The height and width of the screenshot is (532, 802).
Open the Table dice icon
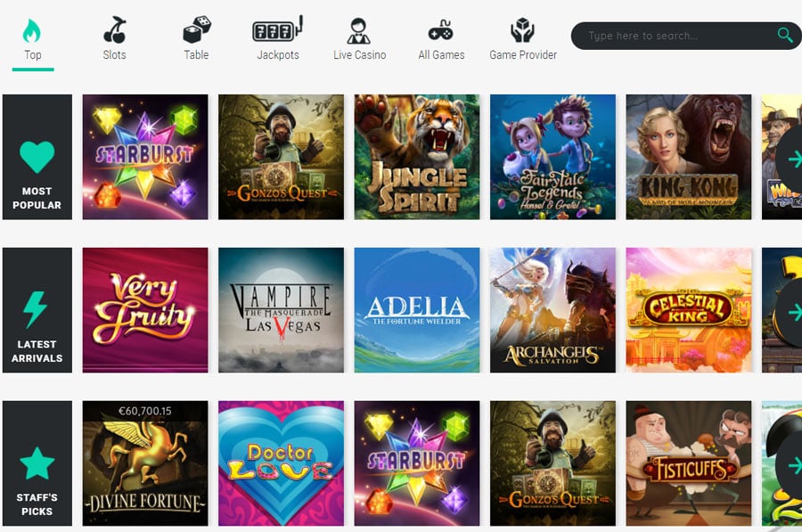click(x=197, y=29)
